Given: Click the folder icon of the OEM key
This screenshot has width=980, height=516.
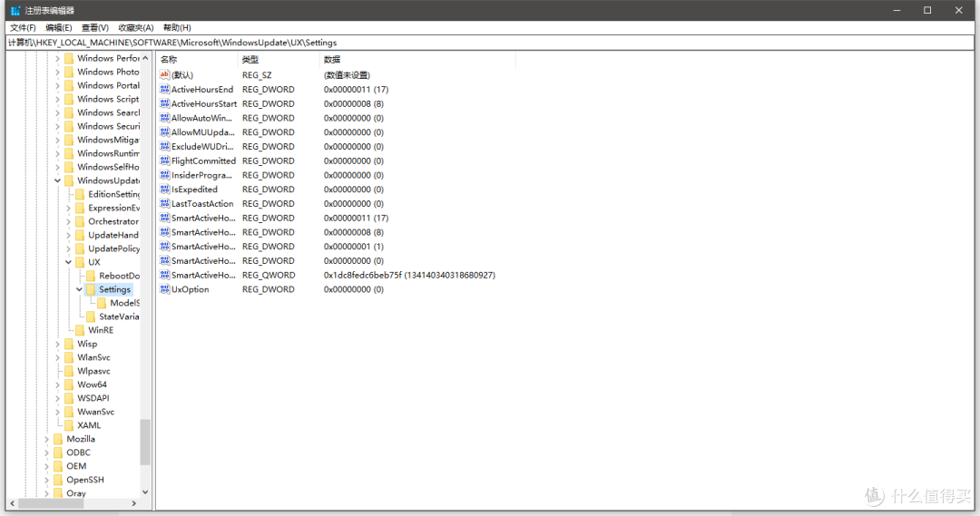Looking at the screenshot, I should coord(58,466).
